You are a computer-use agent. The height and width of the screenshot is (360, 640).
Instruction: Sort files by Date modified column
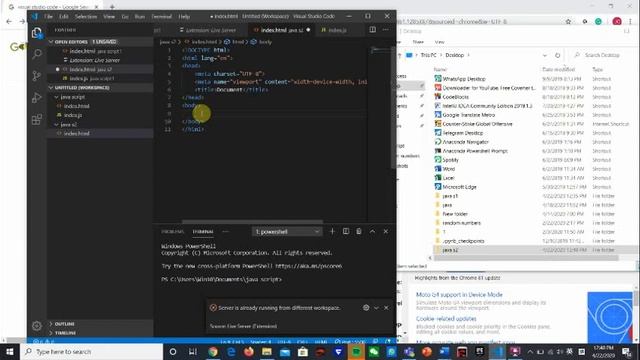point(558,69)
